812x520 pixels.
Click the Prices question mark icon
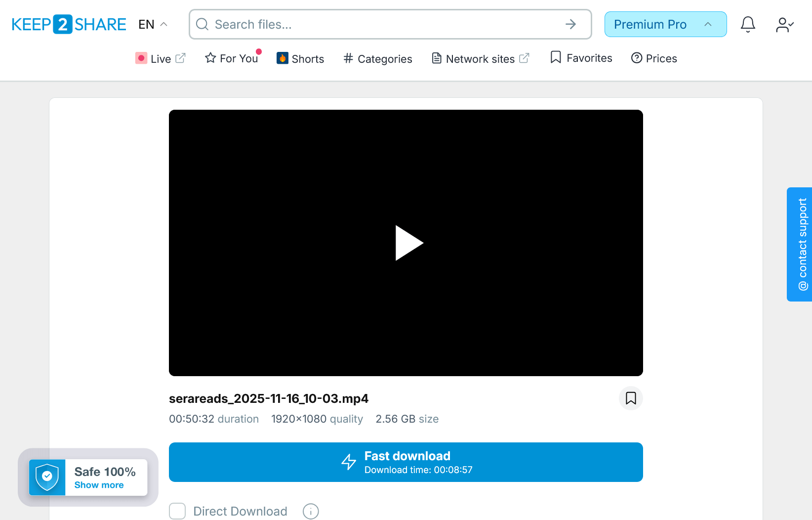[x=637, y=58]
